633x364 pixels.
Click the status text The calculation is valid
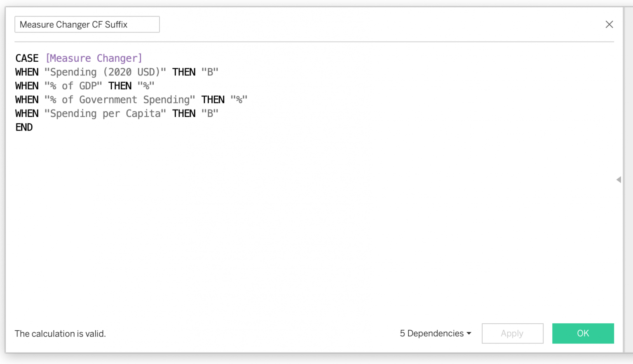coord(60,334)
